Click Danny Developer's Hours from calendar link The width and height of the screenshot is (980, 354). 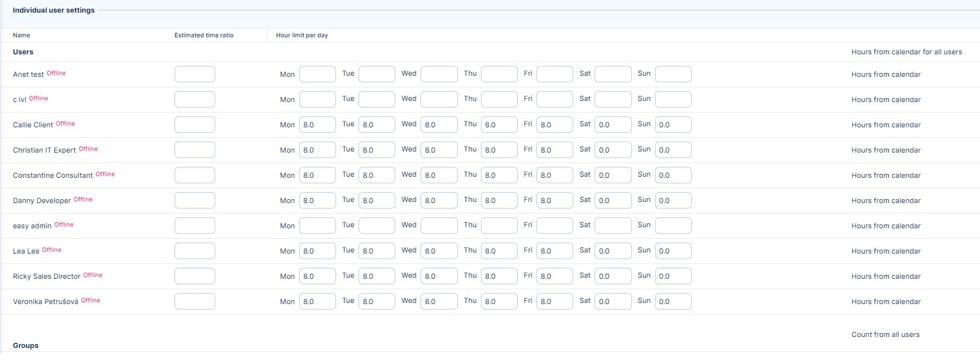coord(886,201)
